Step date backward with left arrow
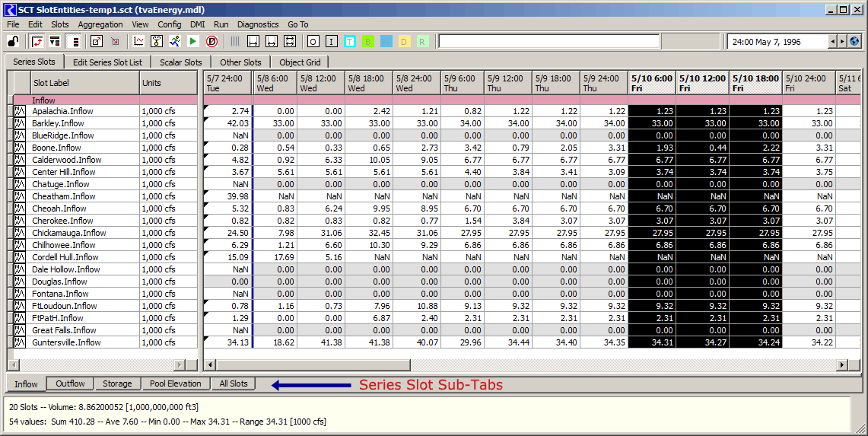 pos(832,42)
